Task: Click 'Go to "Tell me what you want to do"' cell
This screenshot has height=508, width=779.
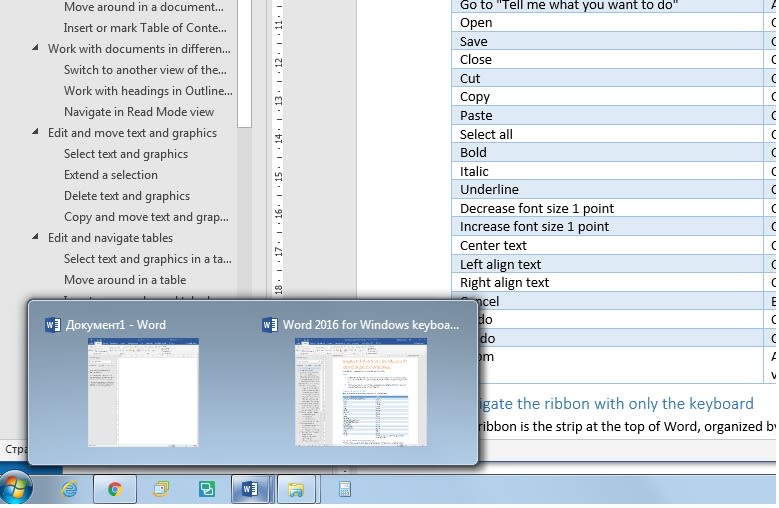Action: click(607, 6)
